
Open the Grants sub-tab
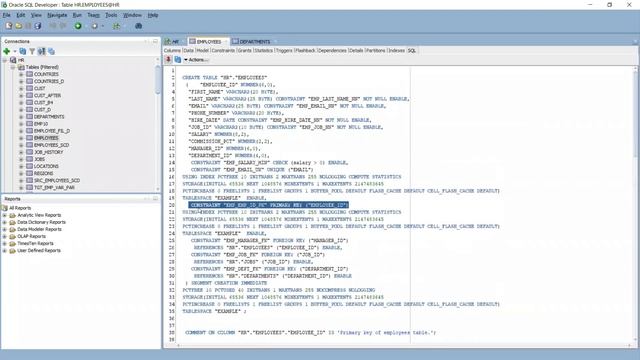click(244, 51)
